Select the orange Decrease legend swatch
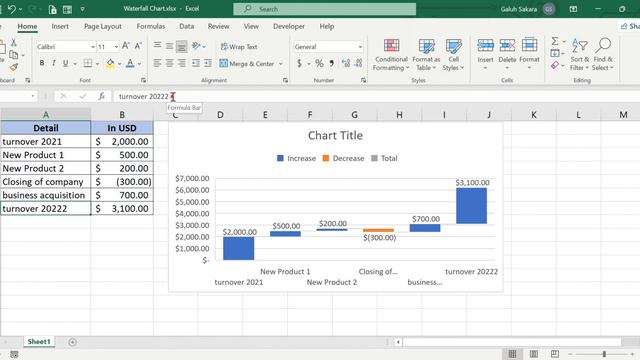Image resolution: width=640 pixels, height=360 pixels. click(326, 158)
